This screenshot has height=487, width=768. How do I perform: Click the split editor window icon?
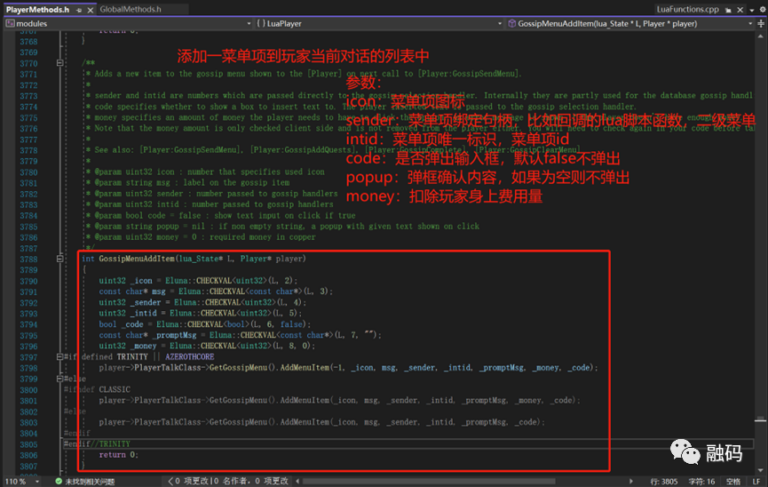[x=759, y=22]
